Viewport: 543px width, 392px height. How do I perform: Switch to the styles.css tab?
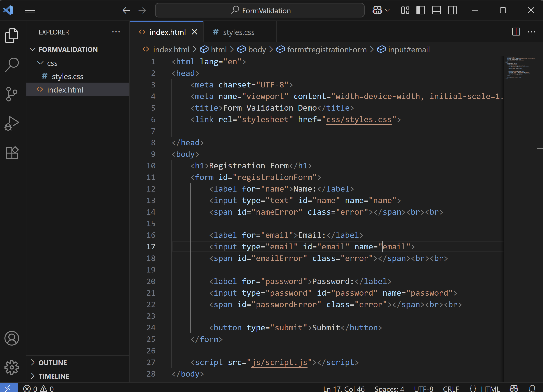point(238,32)
